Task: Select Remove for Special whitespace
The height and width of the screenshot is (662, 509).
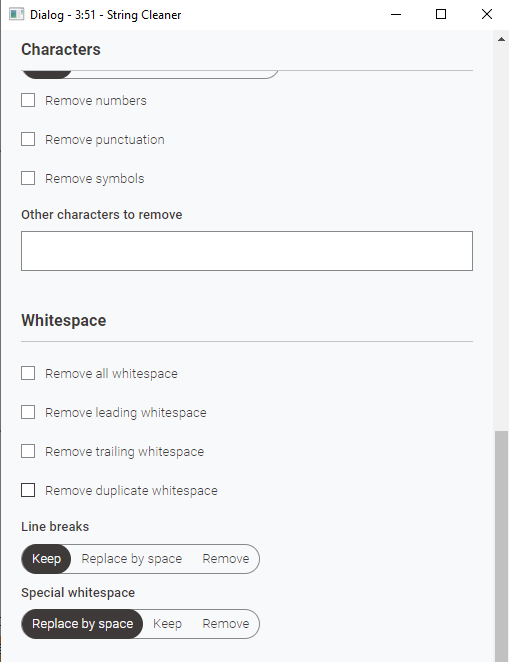Action: (226, 624)
